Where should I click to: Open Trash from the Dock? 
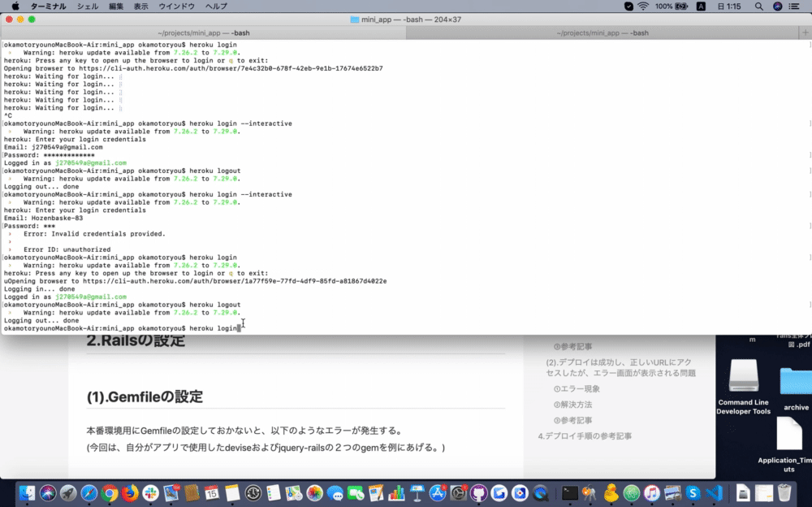(784, 492)
